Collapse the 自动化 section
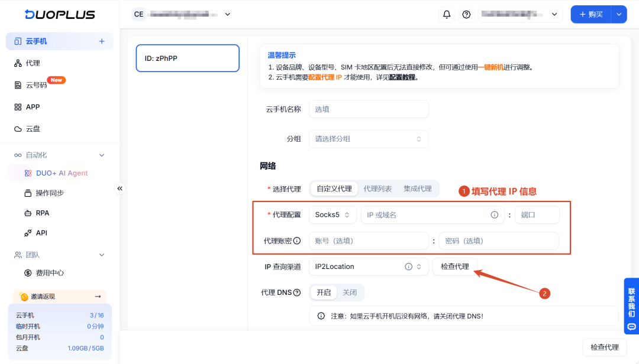 [102, 155]
